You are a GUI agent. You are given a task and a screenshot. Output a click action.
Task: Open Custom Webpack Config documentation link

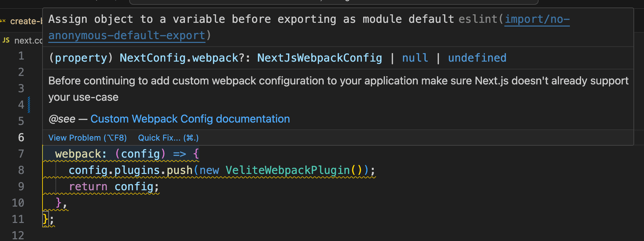point(190,119)
